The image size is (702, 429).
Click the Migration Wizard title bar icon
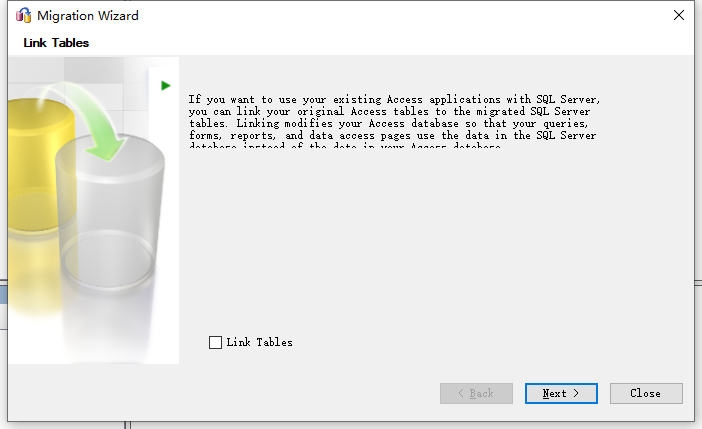point(23,15)
